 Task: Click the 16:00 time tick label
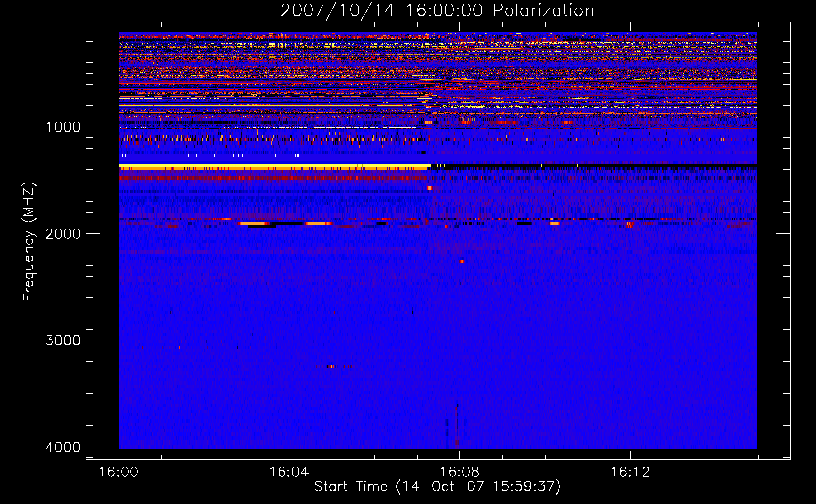(x=119, y=472)
